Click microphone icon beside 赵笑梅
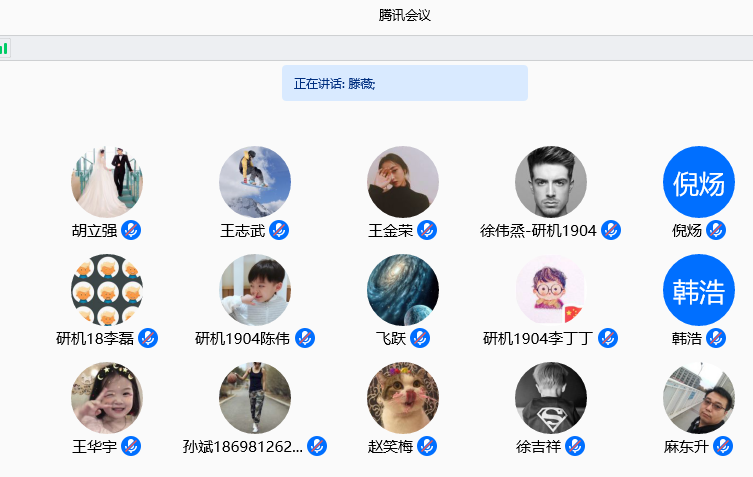Viewport: 753px width, 477px height. pos(427,447)
